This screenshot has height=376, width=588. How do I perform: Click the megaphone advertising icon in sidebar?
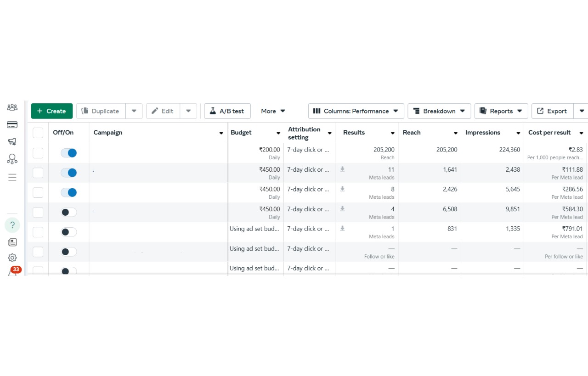[x=12, y=142]
